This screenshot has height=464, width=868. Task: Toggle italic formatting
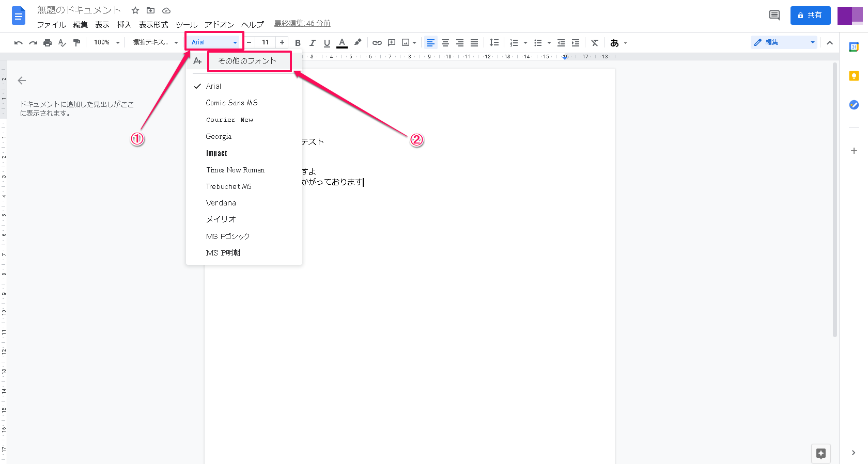[312, 43]
